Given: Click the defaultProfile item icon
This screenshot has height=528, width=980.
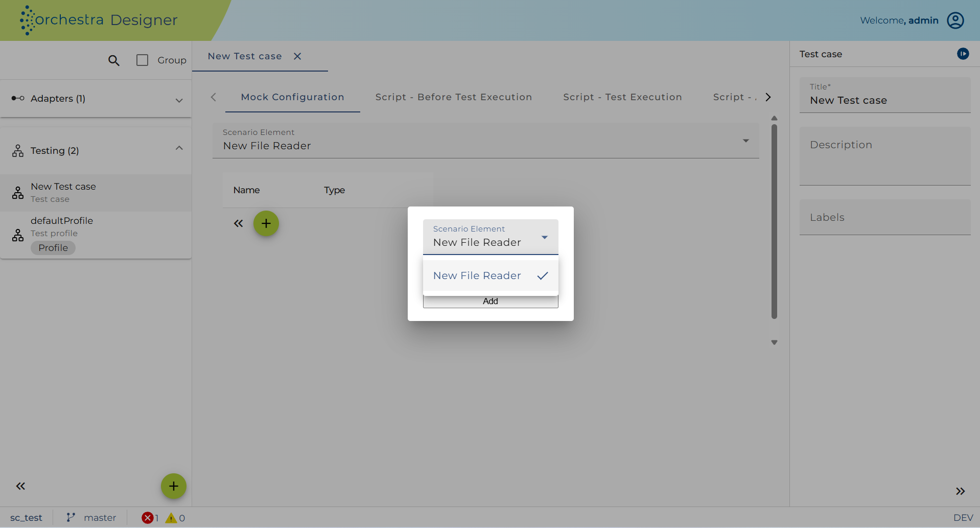Looking at the screenshot, I should pyautogui.click(x=18, y=235).
